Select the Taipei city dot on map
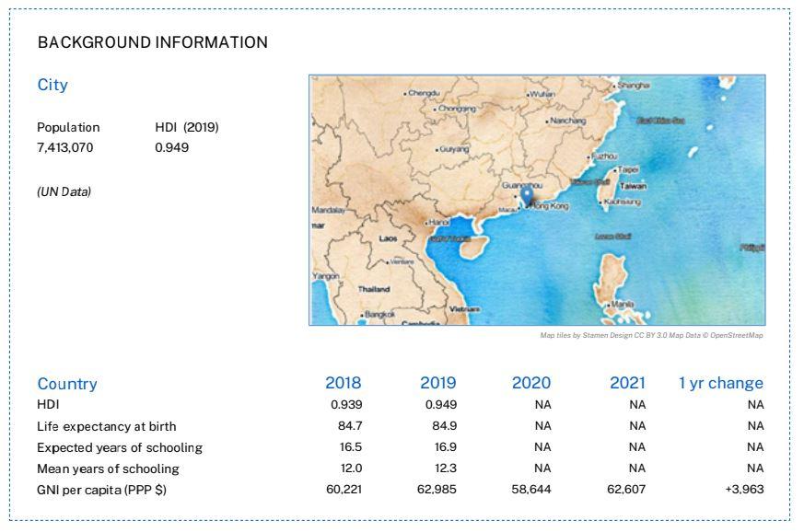804x532 pixels. tap(616, 169)
